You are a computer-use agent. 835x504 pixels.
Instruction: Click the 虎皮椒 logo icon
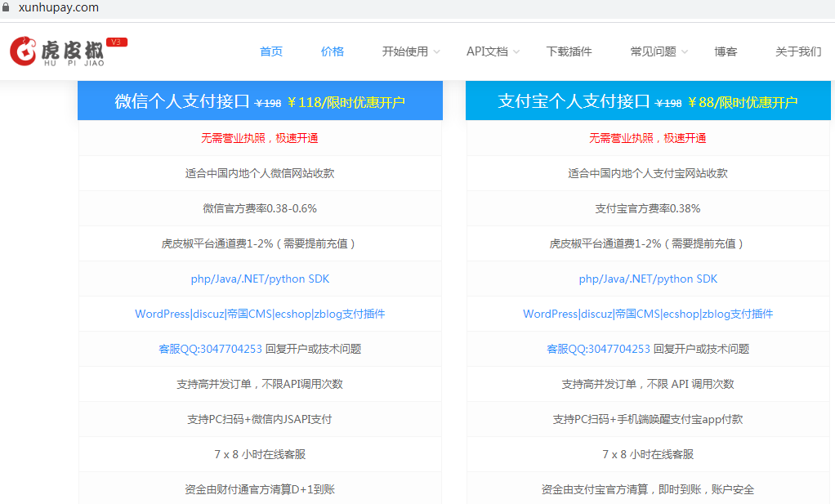point(24,51)
